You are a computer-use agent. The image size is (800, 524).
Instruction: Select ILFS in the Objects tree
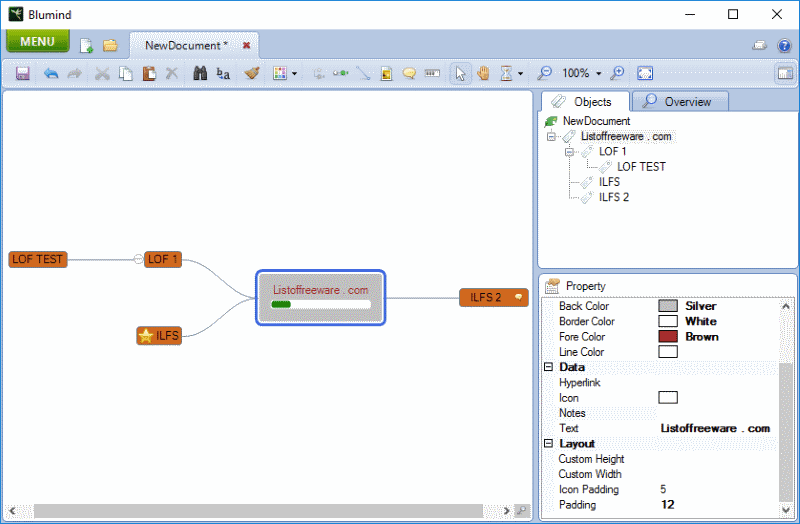[x=609, y=182]
